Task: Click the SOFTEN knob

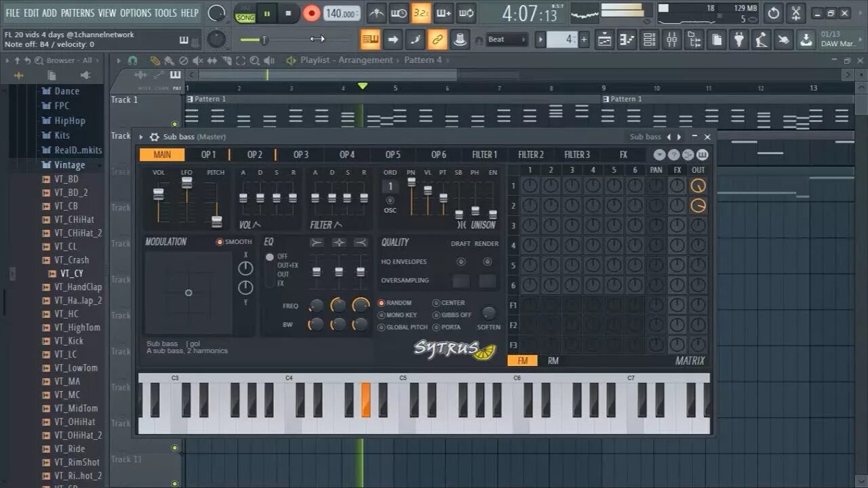Action: [x=488, y=313]
